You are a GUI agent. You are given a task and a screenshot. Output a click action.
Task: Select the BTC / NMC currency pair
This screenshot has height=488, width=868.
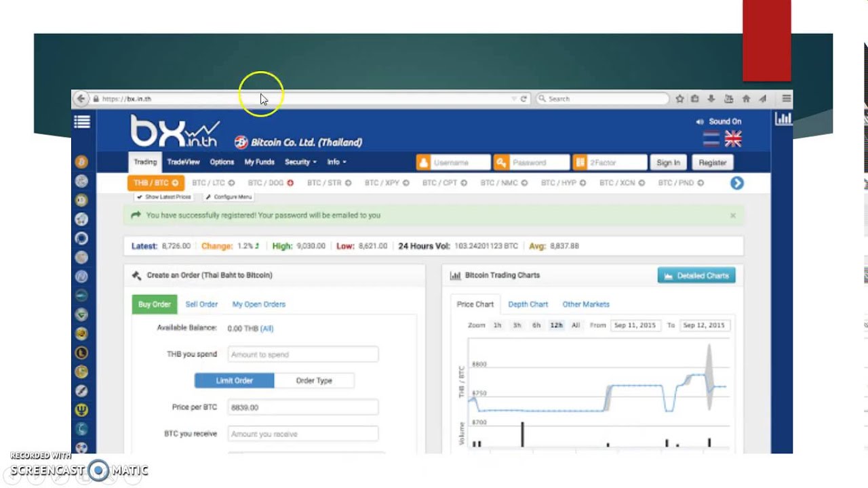(x=504, y=183)
